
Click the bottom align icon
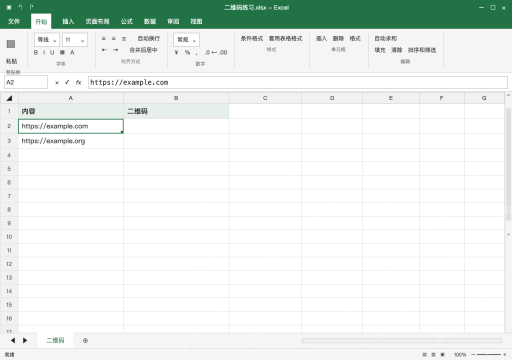tap(124, 39)
